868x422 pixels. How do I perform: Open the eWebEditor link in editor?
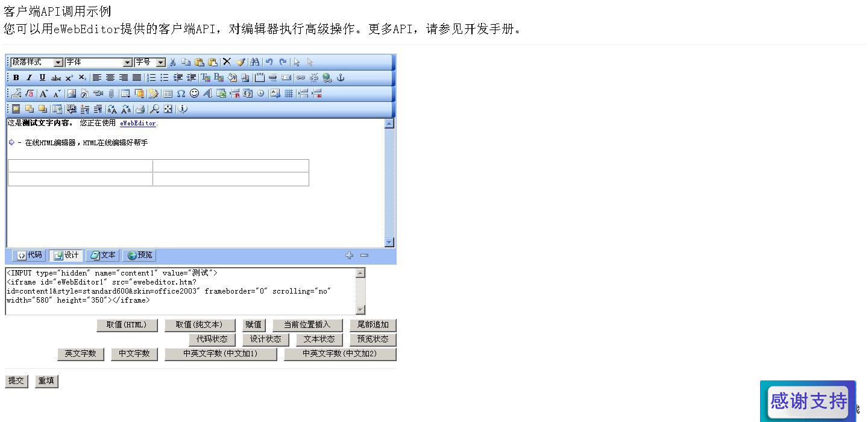click(x=138, y=123)
